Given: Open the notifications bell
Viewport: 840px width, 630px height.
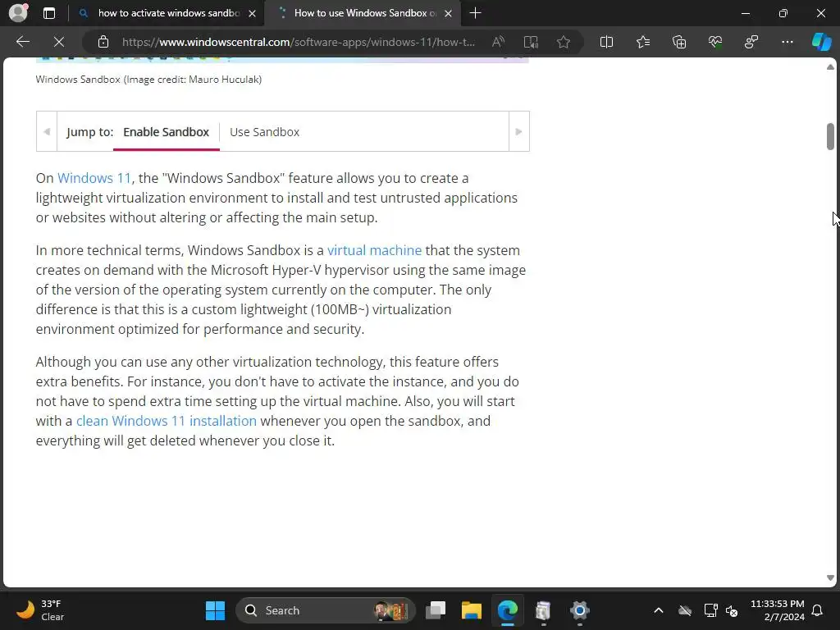Looking at the screenshot, I should (818, 610).
